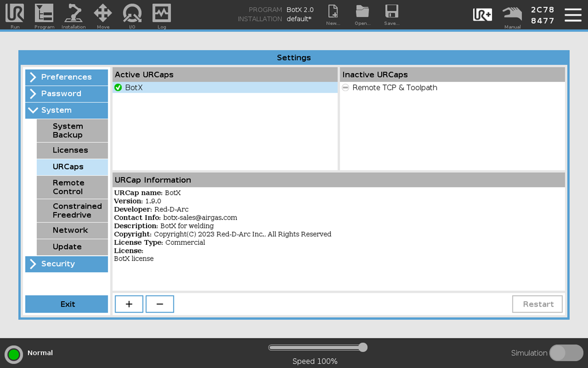Viewport: 588px width, 368px height.
Task: Expand the Password section
Action: [67, 94]
